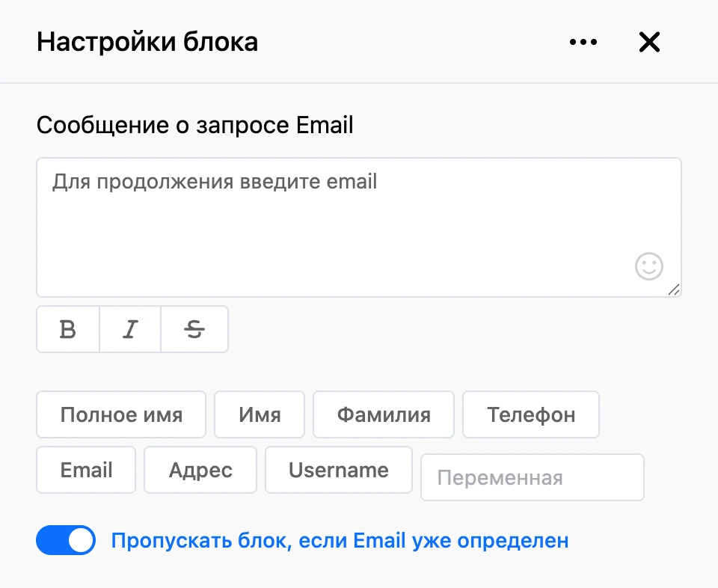Insert the 'Адрес' variable
The image size is (718, 588).
[x=200, y=470]
